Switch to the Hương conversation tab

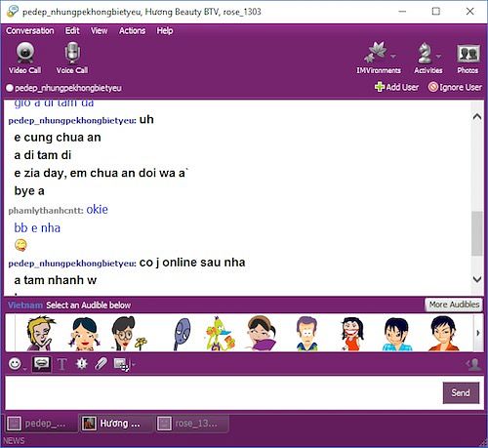coord(115,424)
